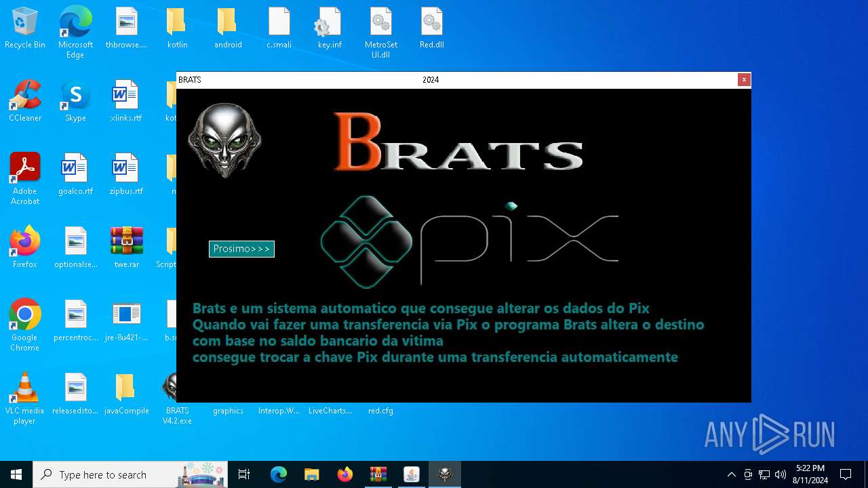Show hidden system tray icons
This screenshot has height=488, width=868.
pyautogui.click(x=731, y=474)
